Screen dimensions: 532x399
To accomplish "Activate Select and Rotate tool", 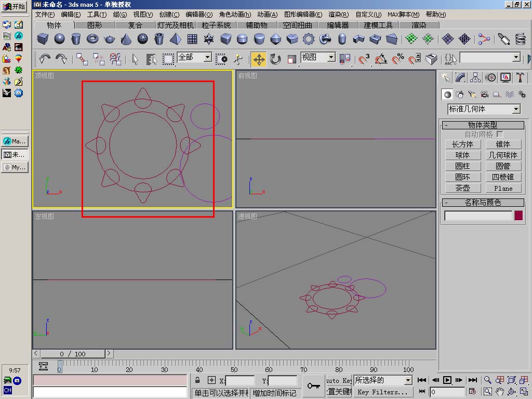I will point(275,59).
